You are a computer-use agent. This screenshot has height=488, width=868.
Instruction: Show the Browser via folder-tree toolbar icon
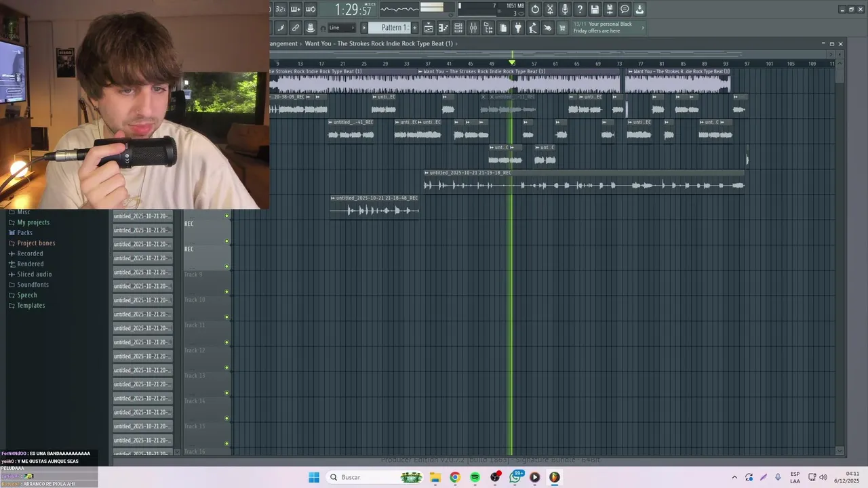488,28
